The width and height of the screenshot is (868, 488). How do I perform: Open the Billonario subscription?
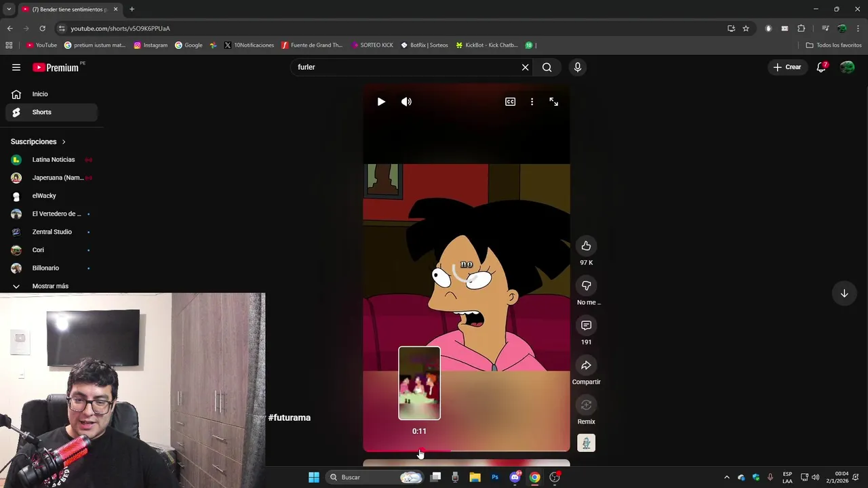pos(51,268)
